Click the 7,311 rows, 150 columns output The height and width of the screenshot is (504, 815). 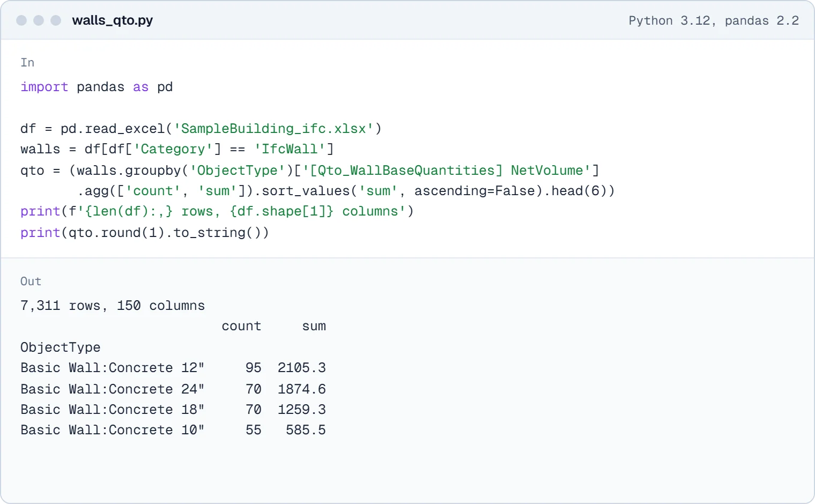pyautogui.click(x=113, y=306)
